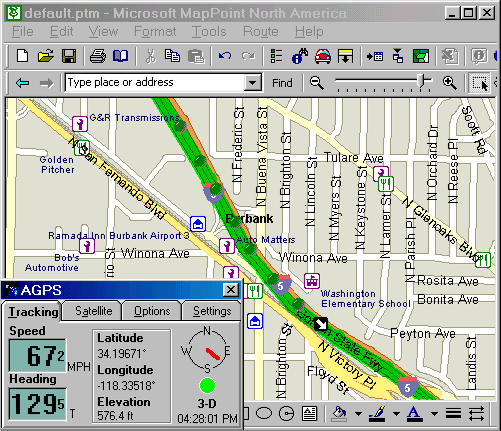The image size is (501, 431).
Task: Open the Tools menu
Action: 209,32
